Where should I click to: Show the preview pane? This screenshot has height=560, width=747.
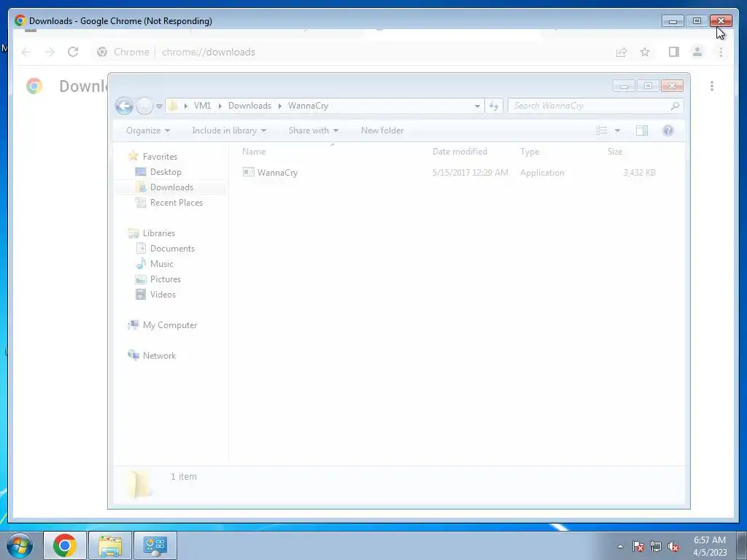tap(642, 131)
